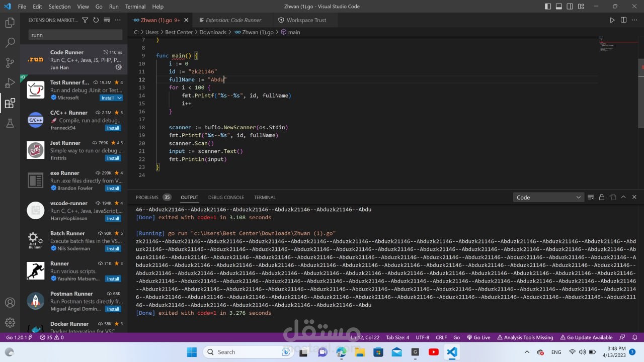Expand the Best Center breadcrumb
The width and height of the screenshot is (644, 362).
point(179,32)
